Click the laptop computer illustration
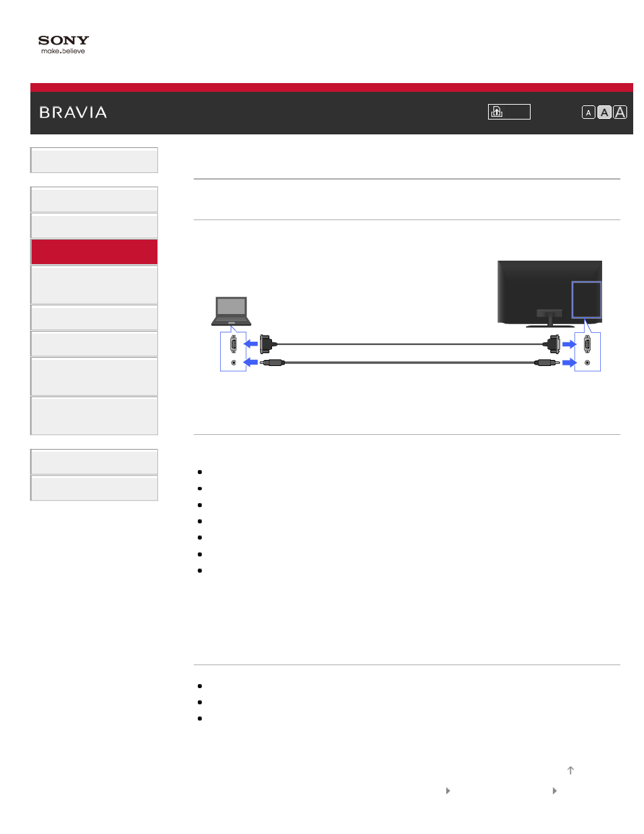The image size is (644, 834). coord(232,311)
